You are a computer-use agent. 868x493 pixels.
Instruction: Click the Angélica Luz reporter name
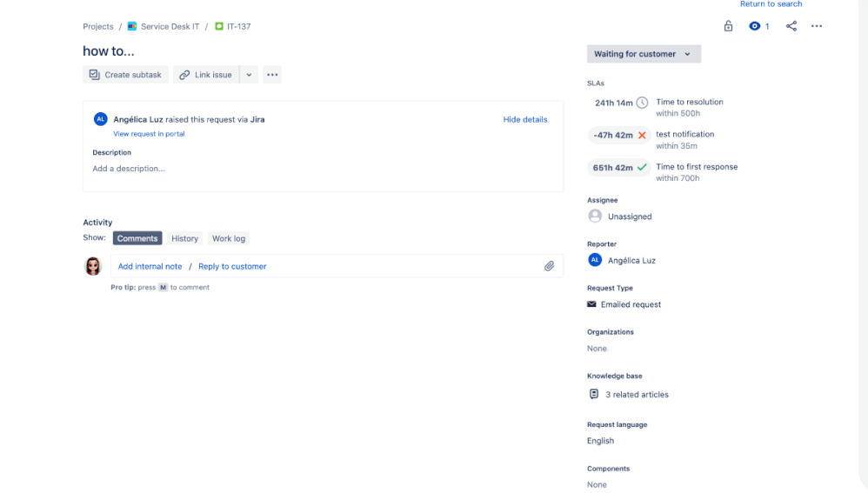(x=631, y=260)
